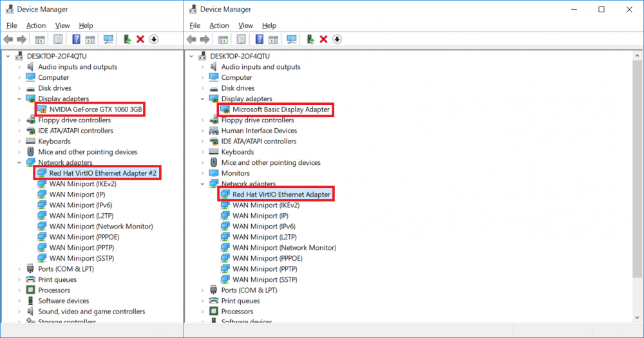This screenshot has height=338, width=644.
Task: Click Update driver icon in right window toolbar
Action: pyautogui.click(x=310, y=39)
